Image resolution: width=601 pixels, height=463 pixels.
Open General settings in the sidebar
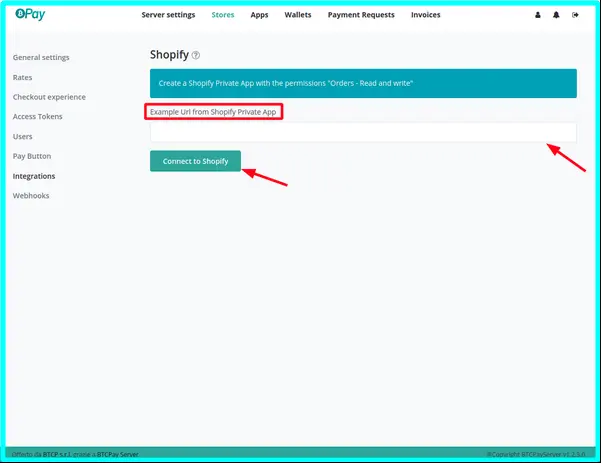coord(41,57)
